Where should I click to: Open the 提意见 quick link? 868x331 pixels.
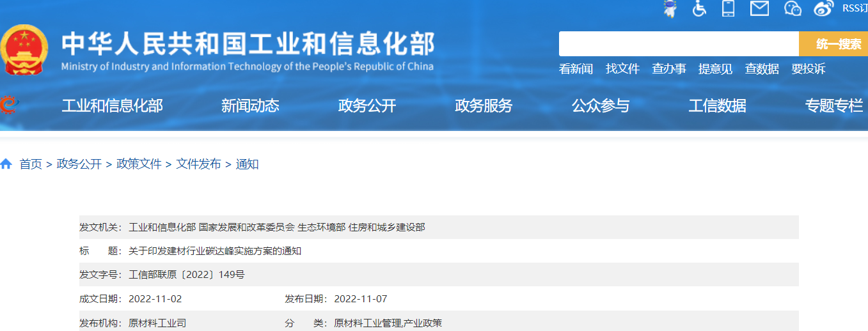(715, 69)
